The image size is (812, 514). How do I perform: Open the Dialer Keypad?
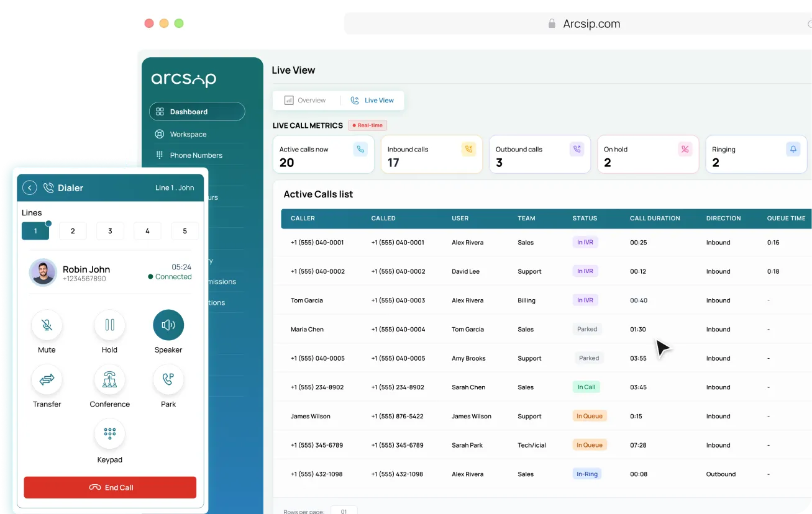[109, 434]
